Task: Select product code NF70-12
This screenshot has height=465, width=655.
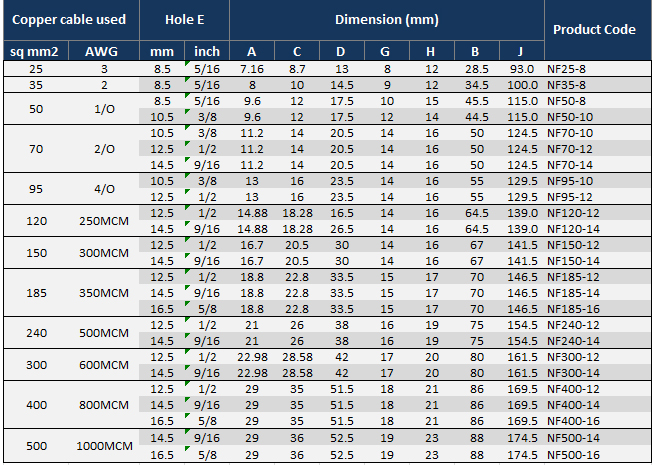Action: coord(570,149)
